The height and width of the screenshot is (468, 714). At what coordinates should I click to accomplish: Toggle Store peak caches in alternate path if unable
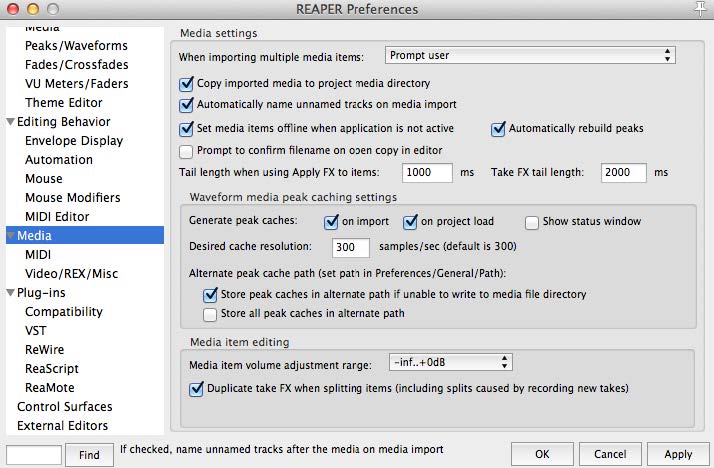coord(210,295)
